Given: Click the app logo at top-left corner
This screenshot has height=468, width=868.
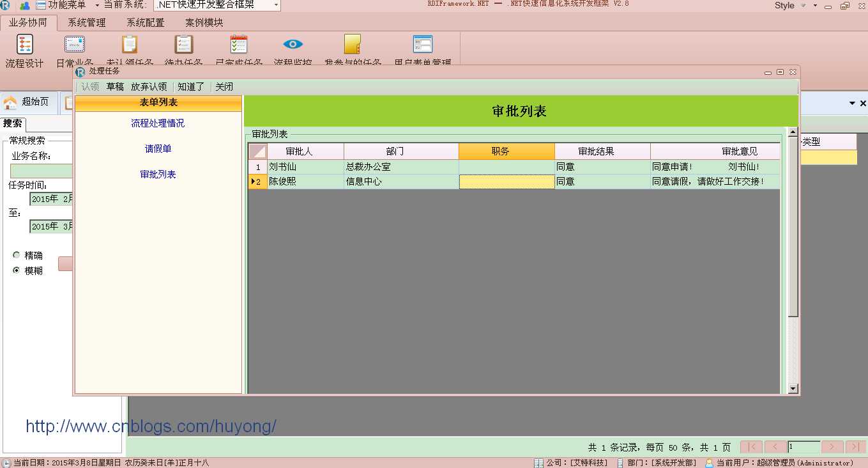Looking at the screenshot, I should (5, 6).
